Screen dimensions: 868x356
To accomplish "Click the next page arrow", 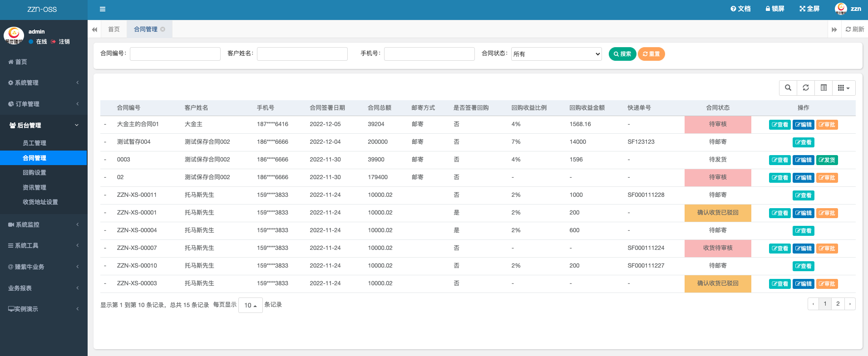I will (850, 304).
